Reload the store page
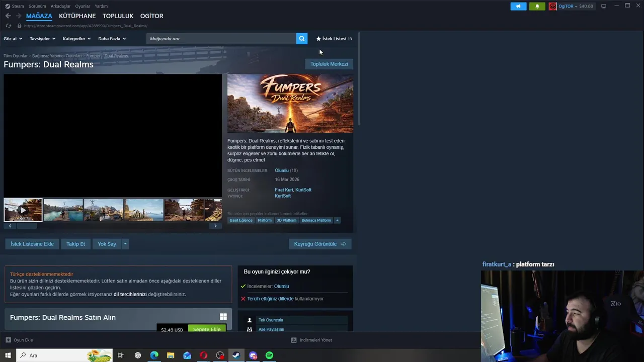Screen dimensions: 644x362 (8, 26)
